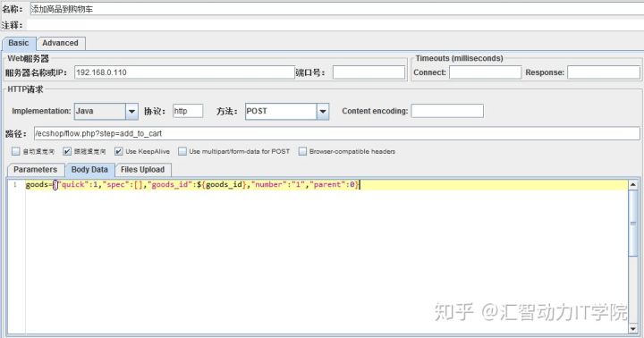Enable the 自动重定向 auto-redirect checkbox

click(15, 151)
